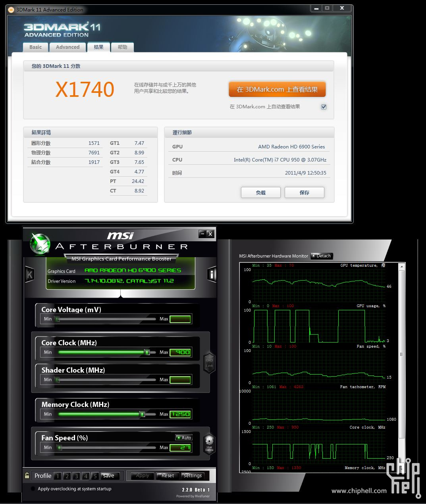Click the 3DMark 11 title bar icon
Viewport: 426px width, 504px height.
coord(11,10)
